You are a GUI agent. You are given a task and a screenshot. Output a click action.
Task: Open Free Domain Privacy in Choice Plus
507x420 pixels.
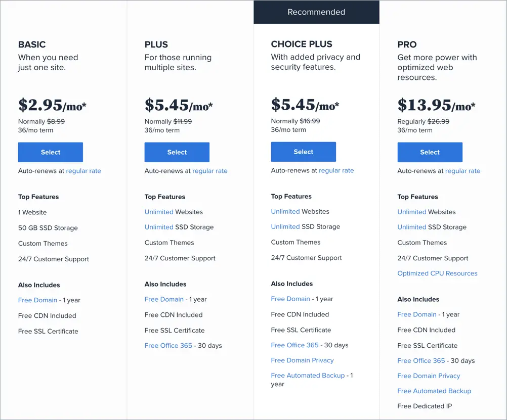click(x=302, y=360)
